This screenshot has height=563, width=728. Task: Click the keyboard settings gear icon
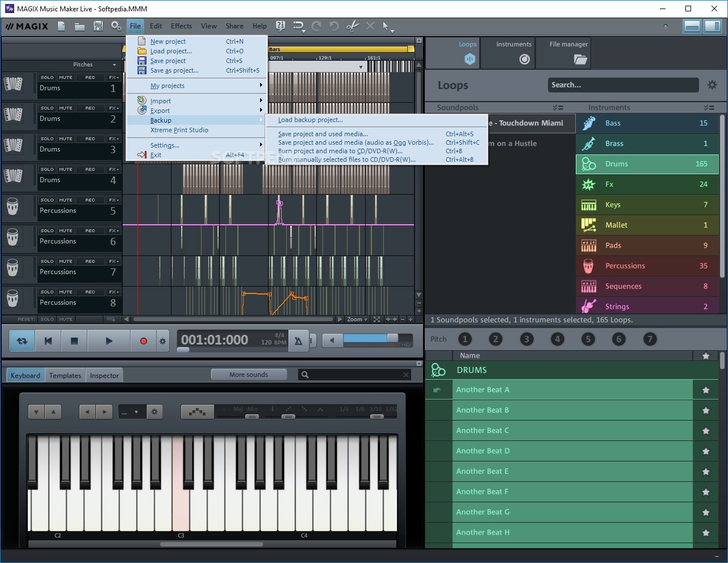tap(154, 411)
